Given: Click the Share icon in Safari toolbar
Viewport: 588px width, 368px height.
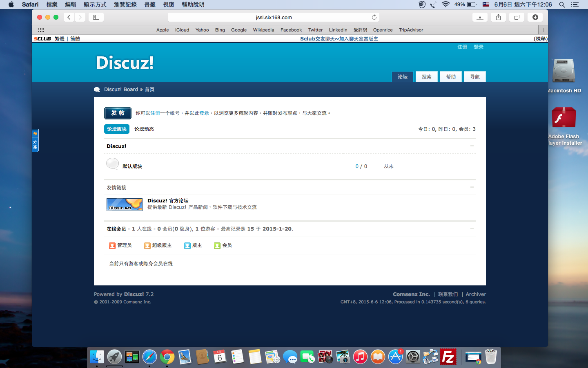Looking at the screenshot, I should point(498,17).
